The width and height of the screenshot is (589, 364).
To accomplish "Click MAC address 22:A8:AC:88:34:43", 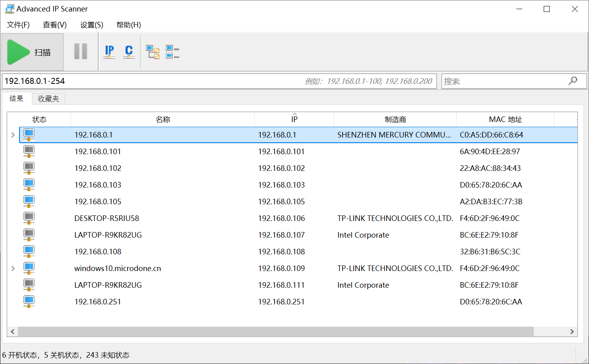I will (x=490, y=168).
